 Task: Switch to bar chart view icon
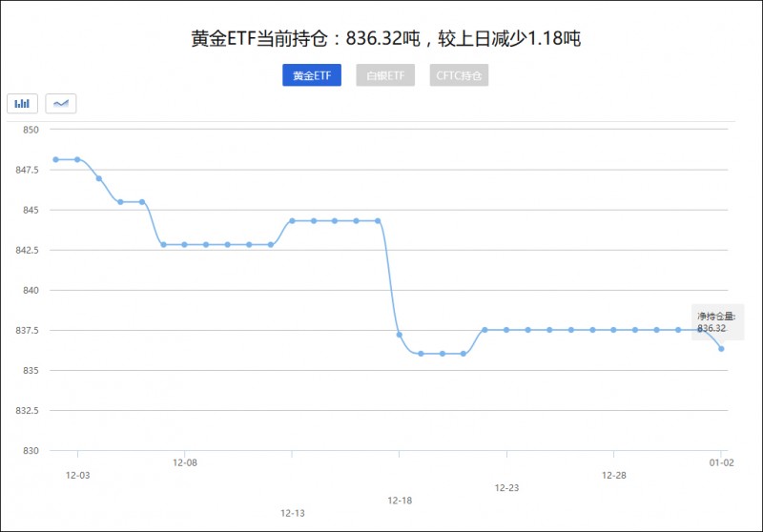click(x=22, y=103)
